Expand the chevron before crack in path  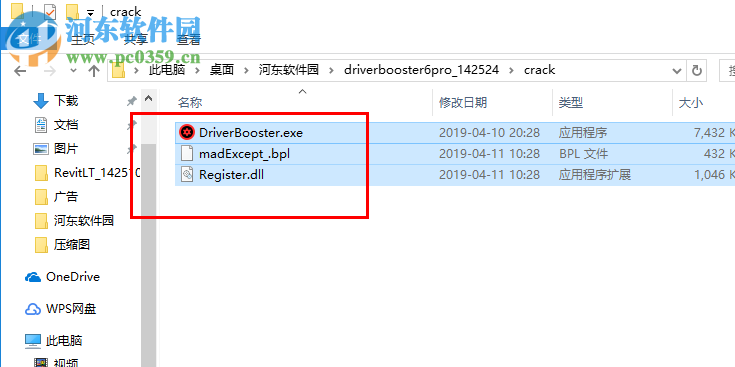coord(512,71)
